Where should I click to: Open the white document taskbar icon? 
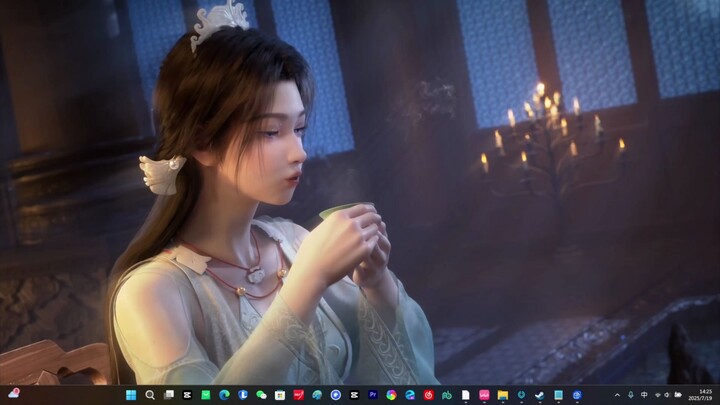point(466,395)
